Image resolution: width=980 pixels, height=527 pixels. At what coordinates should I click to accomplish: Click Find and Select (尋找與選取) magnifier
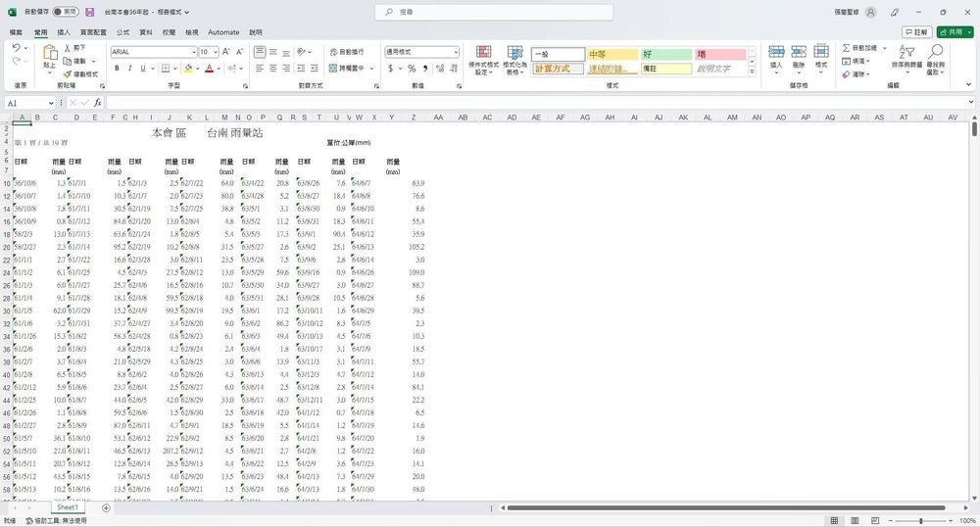click(x=936, y=56)
